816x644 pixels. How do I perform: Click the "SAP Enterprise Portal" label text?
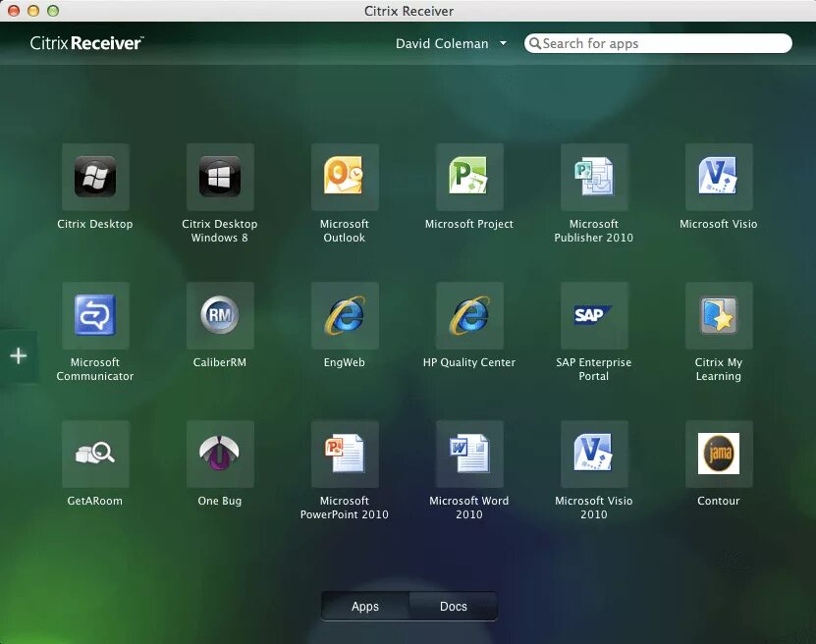tap(594, 369)
